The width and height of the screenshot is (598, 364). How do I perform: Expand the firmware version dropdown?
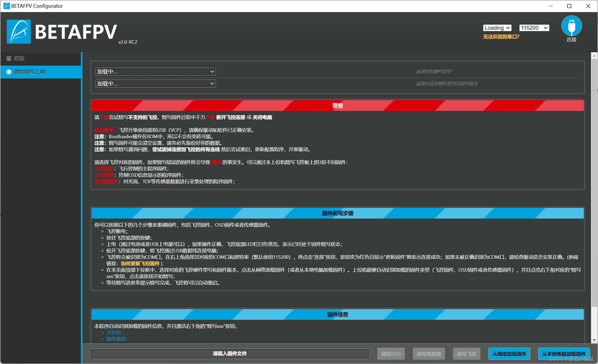click(x=155, y=84)
